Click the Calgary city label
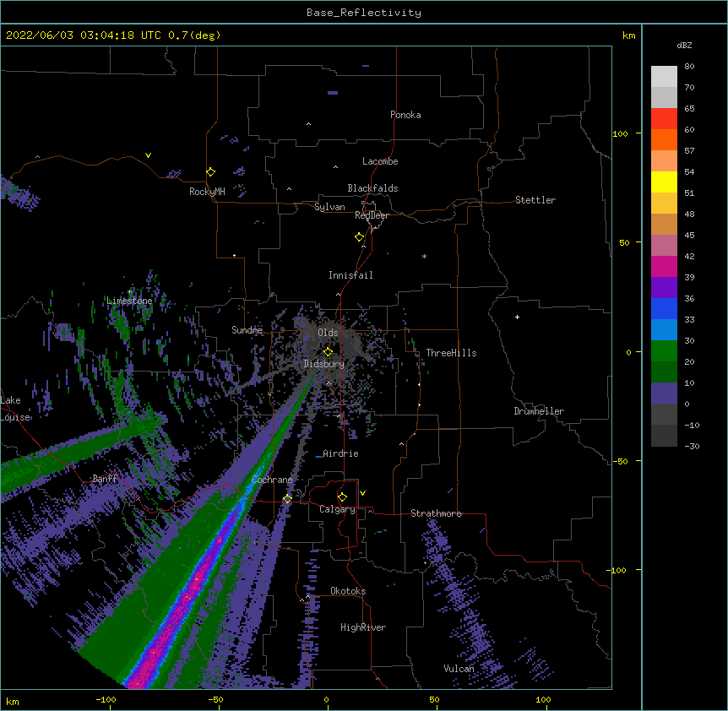This screenshot has height=711, width=728. (x=338, y=509)
